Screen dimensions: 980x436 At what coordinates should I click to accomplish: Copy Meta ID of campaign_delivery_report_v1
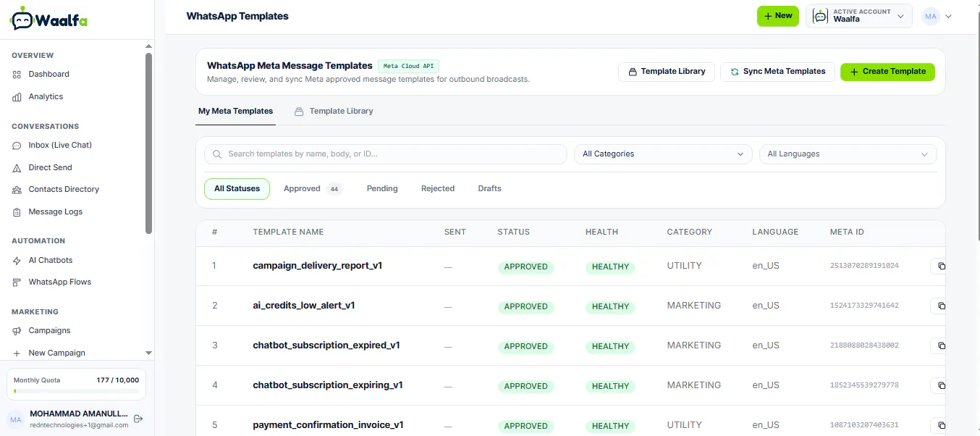[x=941, y=267]
